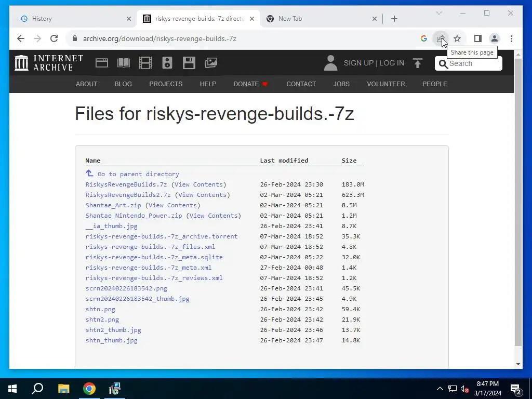The image size is (532, 399).
Task: Show hidden tray icons chevron
Action: [x=440, y=389]
